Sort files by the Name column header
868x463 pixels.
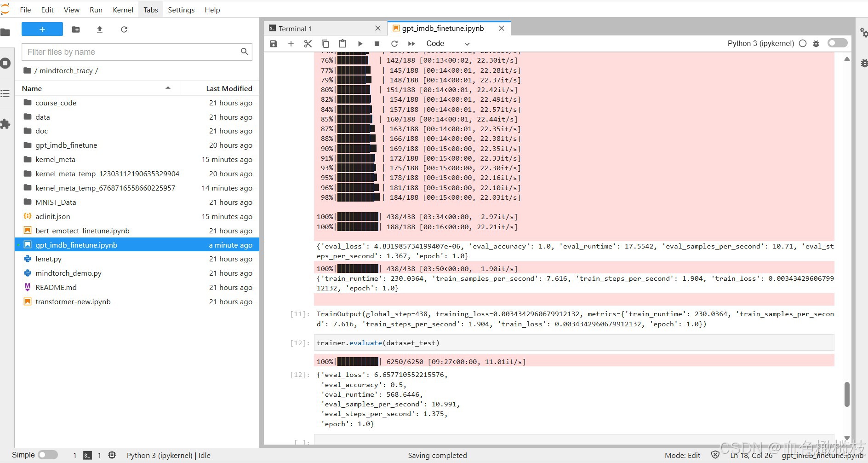pos(97,88)
